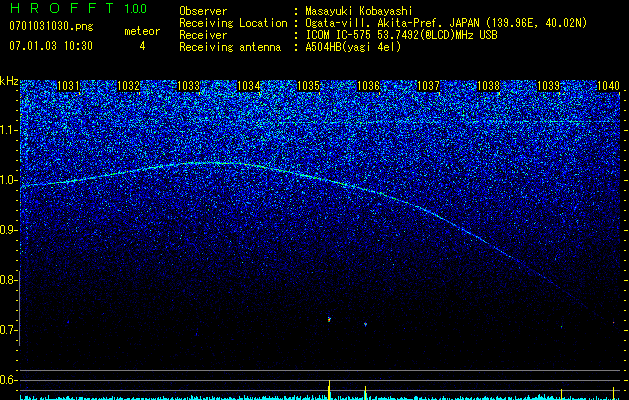
Task: Click the meteor echo dot near 1036
Action: (365, 324)
